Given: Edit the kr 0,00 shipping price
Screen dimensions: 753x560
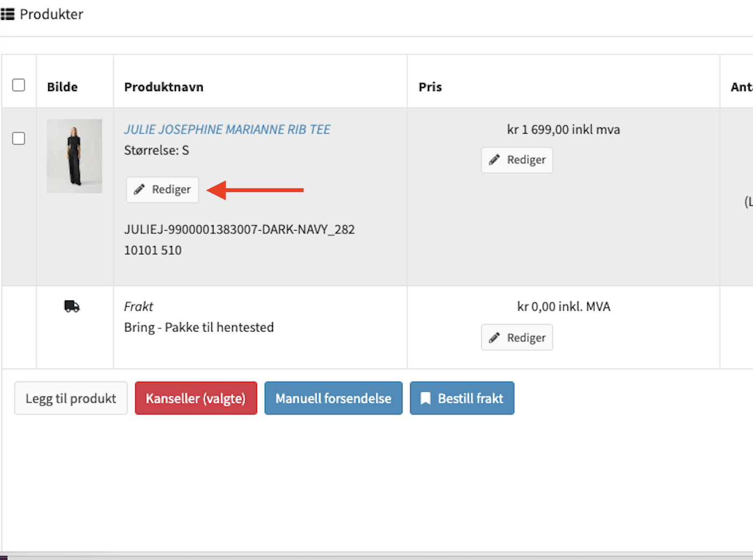Looking at the screenshot, I should tap(516, 338).
